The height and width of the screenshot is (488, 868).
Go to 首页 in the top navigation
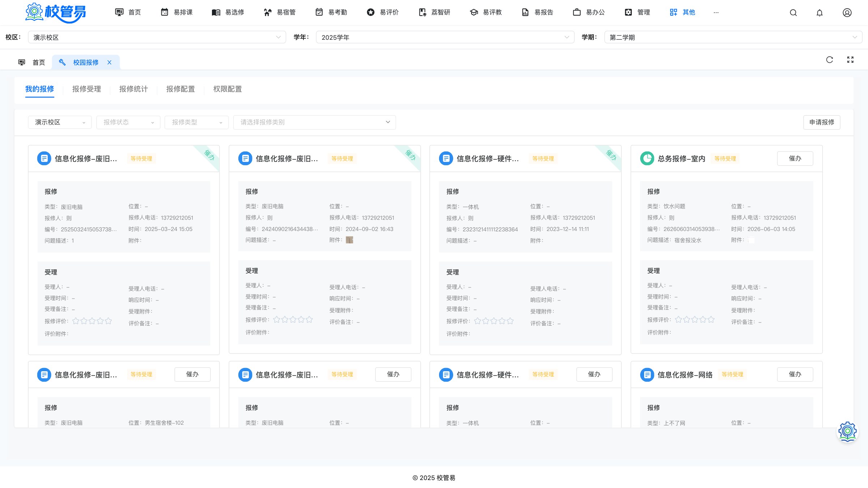128,12
